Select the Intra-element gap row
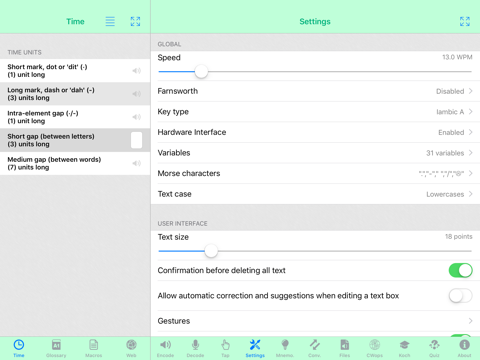Viewport: 480px width, 360px height. point(75,117)
